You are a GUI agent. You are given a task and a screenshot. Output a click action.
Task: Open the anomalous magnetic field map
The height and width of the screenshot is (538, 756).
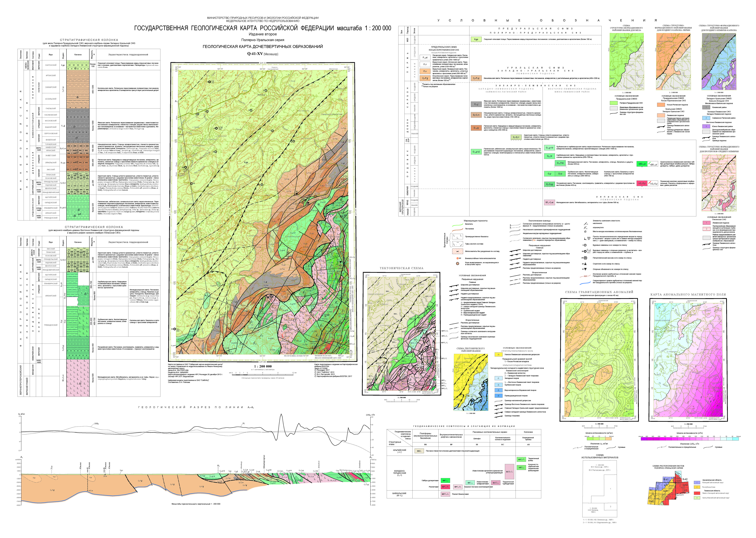tap(688, 360)
